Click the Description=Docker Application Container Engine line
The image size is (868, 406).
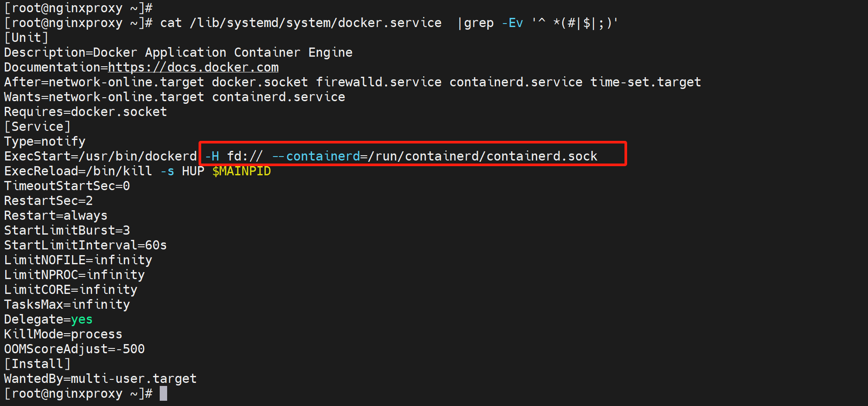[178, 52]
